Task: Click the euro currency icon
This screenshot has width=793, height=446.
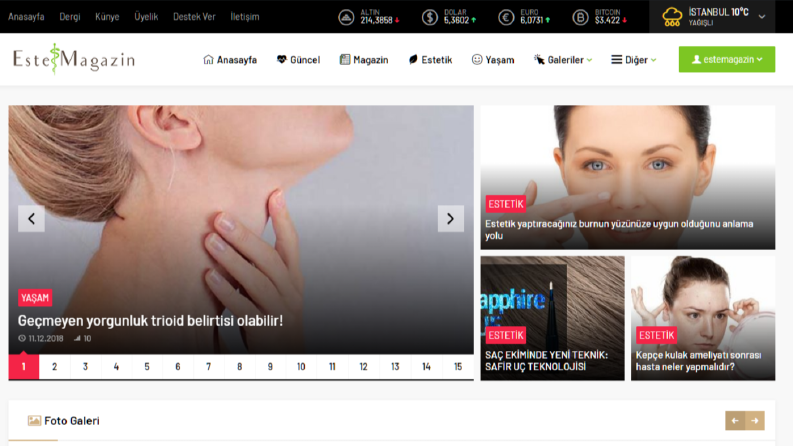Action: 506,17
